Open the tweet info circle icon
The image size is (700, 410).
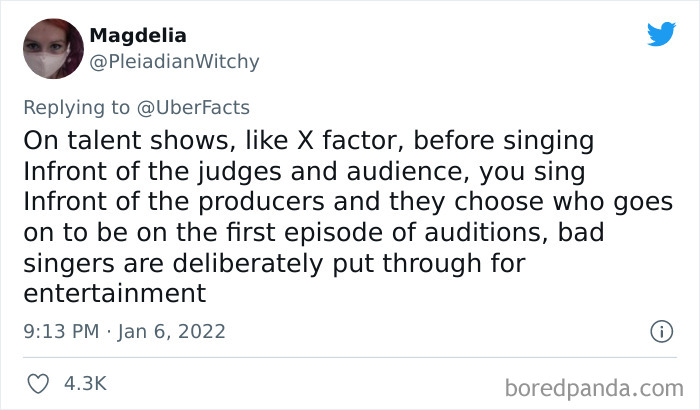point(660,331)
